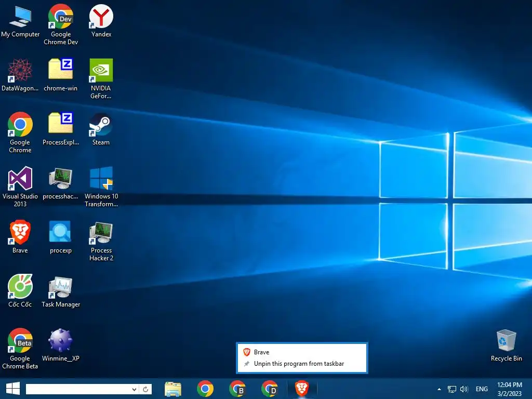The image size is (532, 399).
Task: Click the refresh button beside address bar
Action: (145, 389)
